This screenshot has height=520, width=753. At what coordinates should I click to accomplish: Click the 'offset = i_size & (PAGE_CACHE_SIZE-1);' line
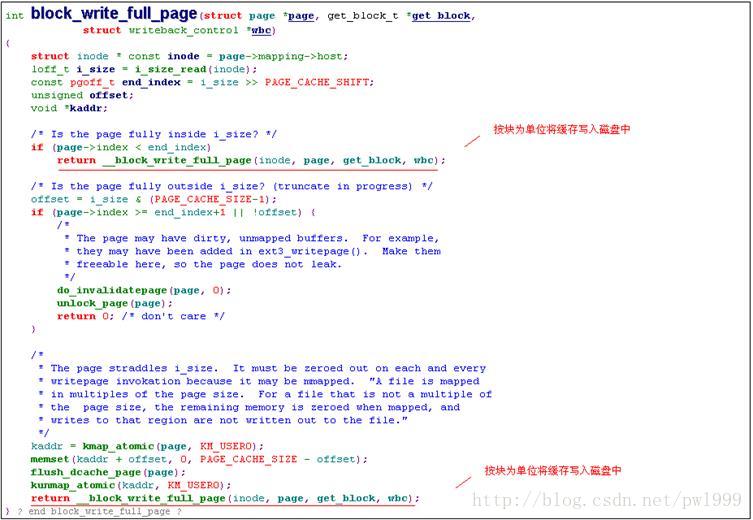pyautogui.click(x=154, y=199)
